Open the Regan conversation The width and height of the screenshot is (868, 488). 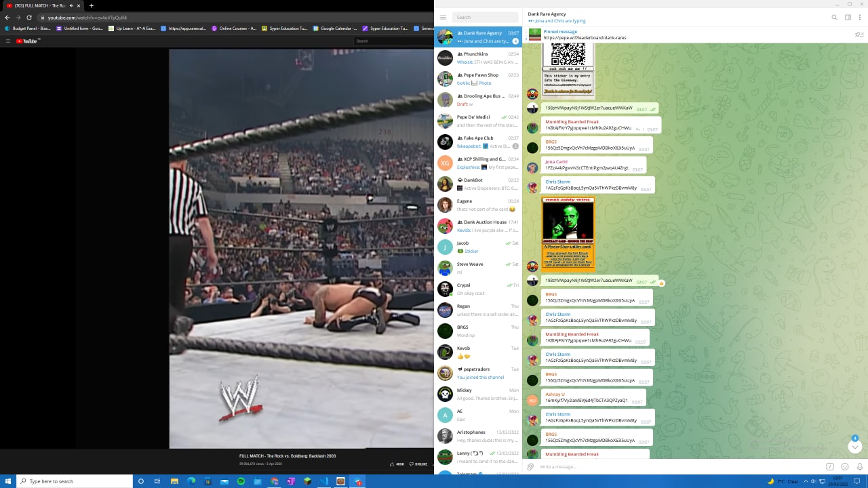tap(478, 310)
